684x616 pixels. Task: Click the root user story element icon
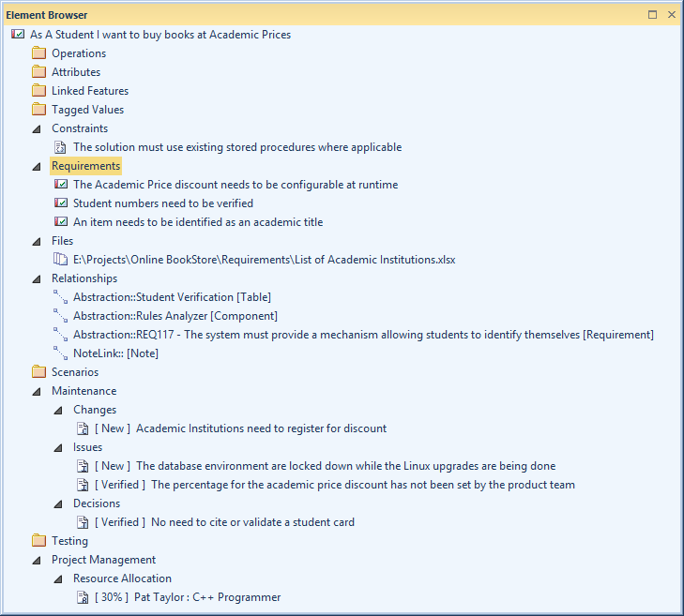point(17,35)
